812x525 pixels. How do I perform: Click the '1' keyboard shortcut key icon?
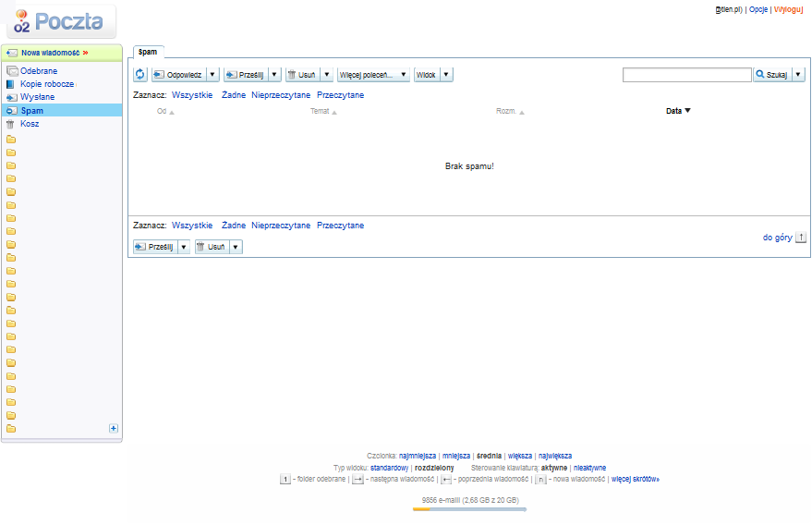[285, 480]
